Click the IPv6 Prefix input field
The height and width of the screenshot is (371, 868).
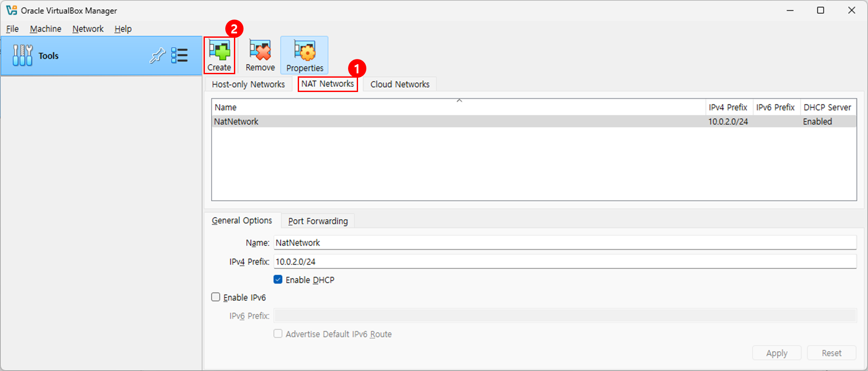click(x=565, y=315)
